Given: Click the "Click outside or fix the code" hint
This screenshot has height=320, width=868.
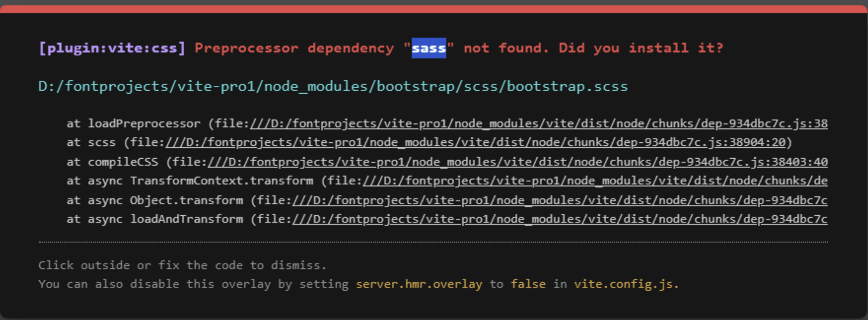Looking at the screenshot, I should click(182, 266).
